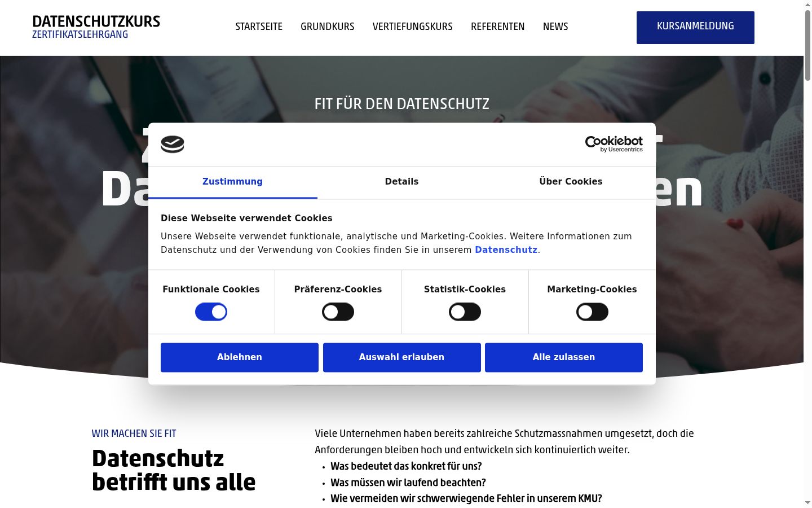Click the Auswahl erlauben button
The width and height of the screenshot is (812, 508).
coord(402,357)
